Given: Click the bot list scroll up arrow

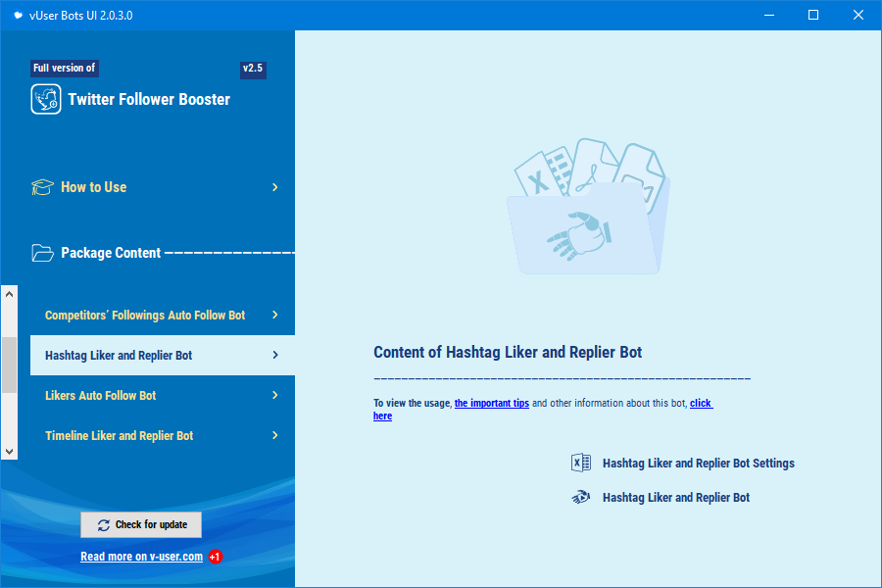Looking at the screenshot, I should click(x=9, y=294).
